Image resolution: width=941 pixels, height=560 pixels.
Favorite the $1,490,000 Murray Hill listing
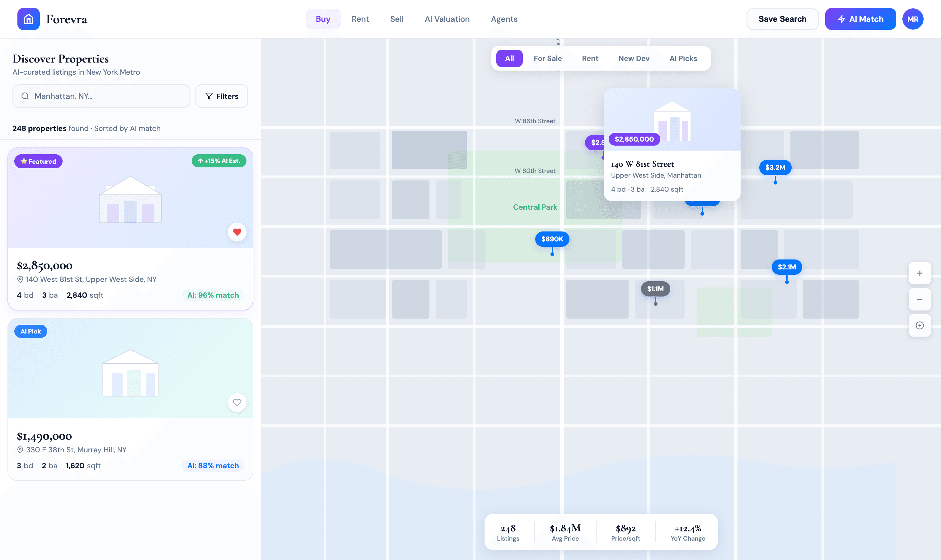(x=237, y=402)
